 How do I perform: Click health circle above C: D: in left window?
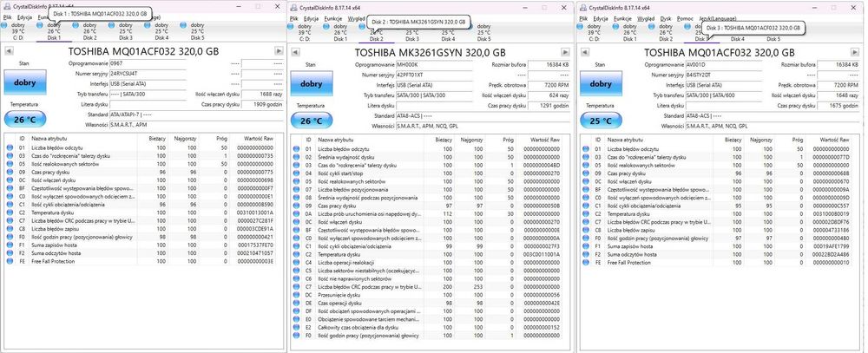click(x=5, y=25)
